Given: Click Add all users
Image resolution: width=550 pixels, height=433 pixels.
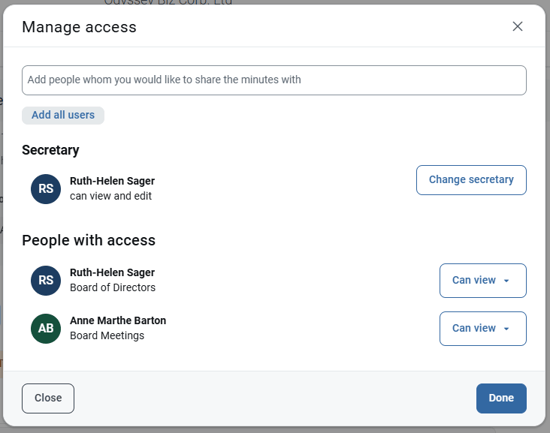Looking at the screenshot, I should [x=63, y=115].
